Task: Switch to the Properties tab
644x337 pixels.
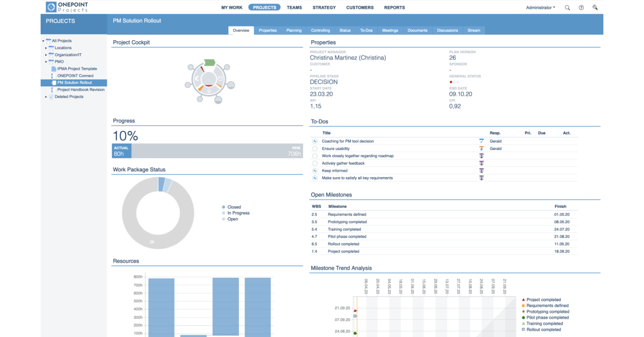Action: pos(268,30)
